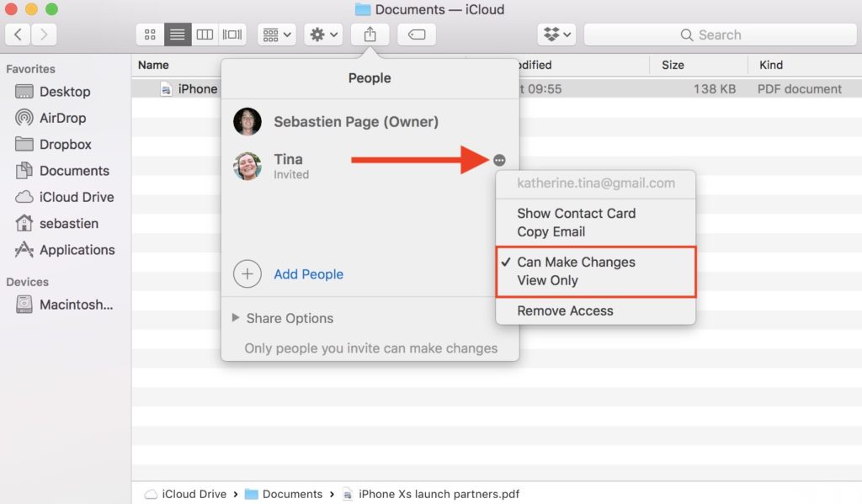Screen dimensions: 862x504
Task: Click the iCloud Drive cloud icon
Action: pos(24,197)
